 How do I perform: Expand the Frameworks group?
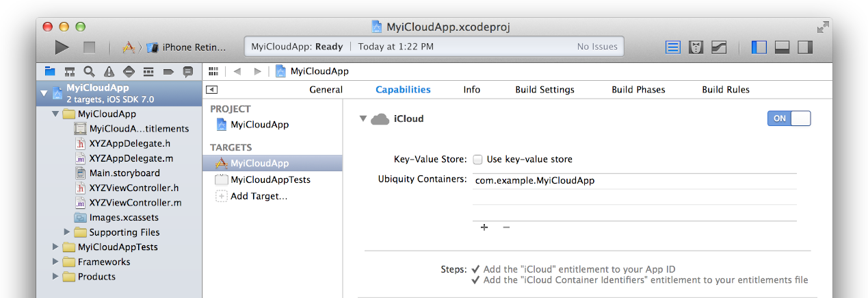[55, 262]
